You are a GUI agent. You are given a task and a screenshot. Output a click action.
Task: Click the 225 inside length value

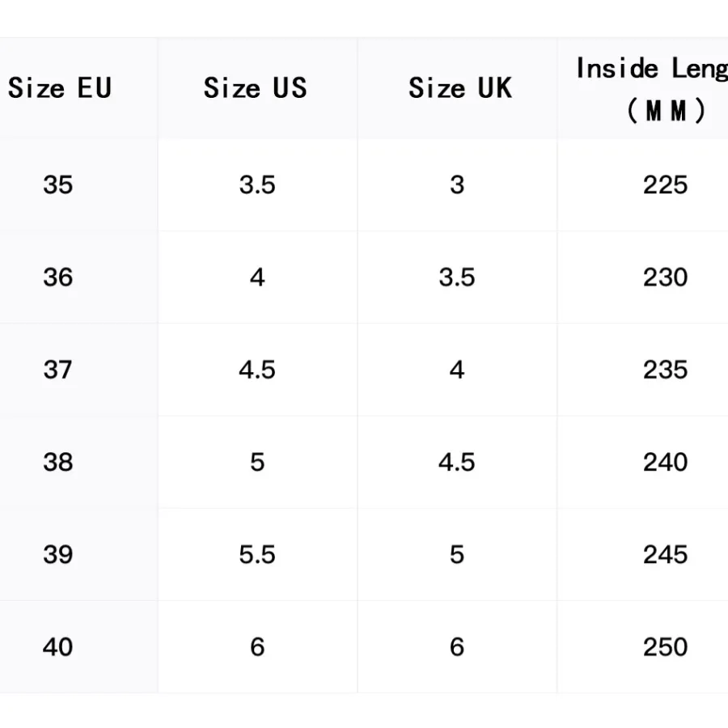(665, 184)
